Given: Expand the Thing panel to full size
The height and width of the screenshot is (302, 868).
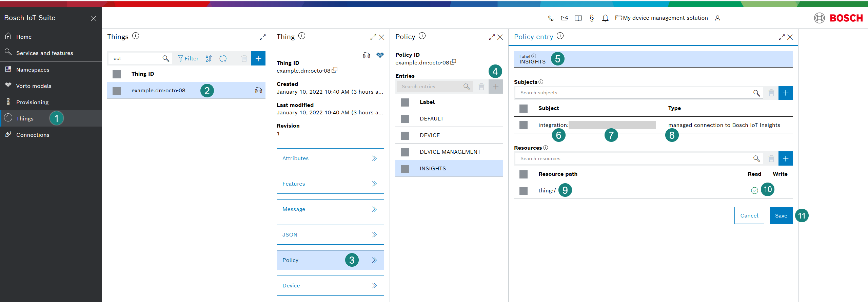Looking at the screenshot, I should tap(373, 37).
